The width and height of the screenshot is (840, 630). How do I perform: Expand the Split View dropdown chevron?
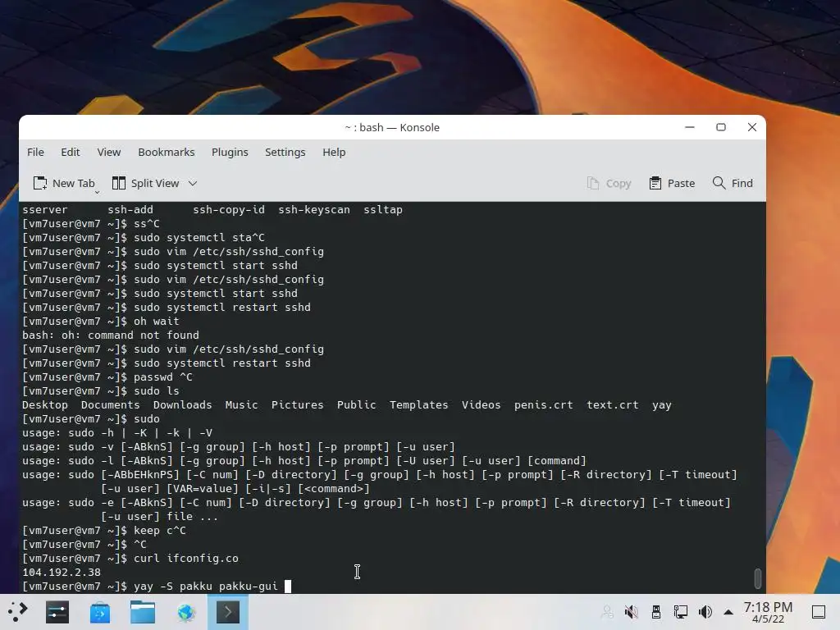coord(193,183)
